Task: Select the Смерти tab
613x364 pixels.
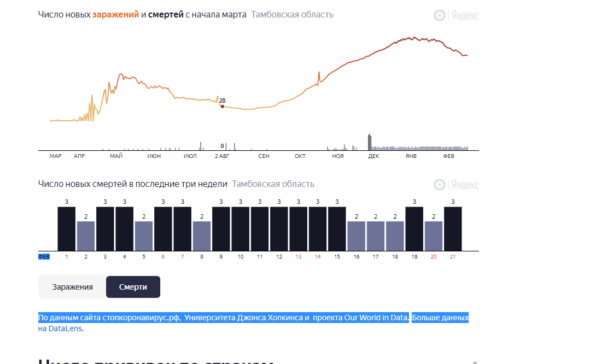Action: pos(133,287)
